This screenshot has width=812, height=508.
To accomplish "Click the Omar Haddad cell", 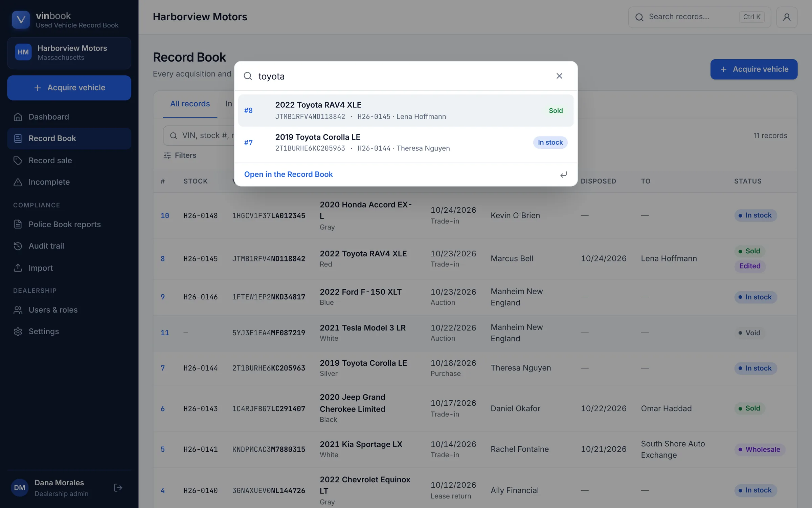I will pyautogui.click(x=666, y=408).
